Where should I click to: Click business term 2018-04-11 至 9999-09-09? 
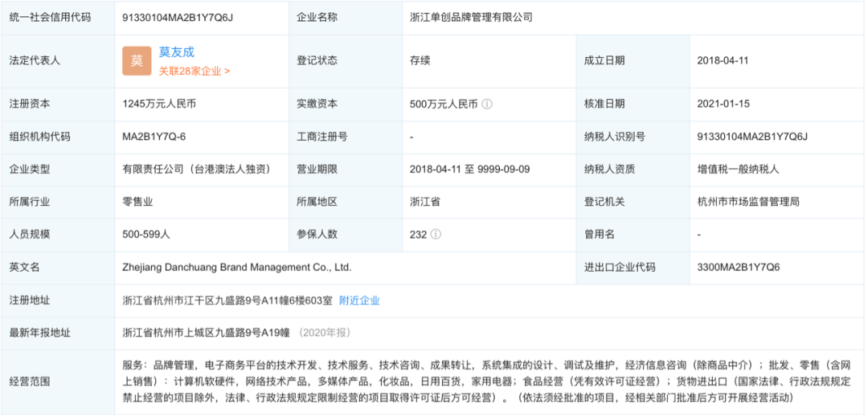coord(470,169)
